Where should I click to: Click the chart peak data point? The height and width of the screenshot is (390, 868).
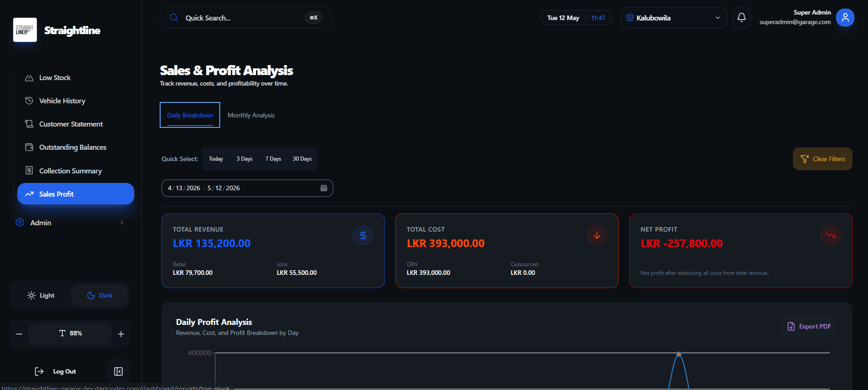point(679,354)
